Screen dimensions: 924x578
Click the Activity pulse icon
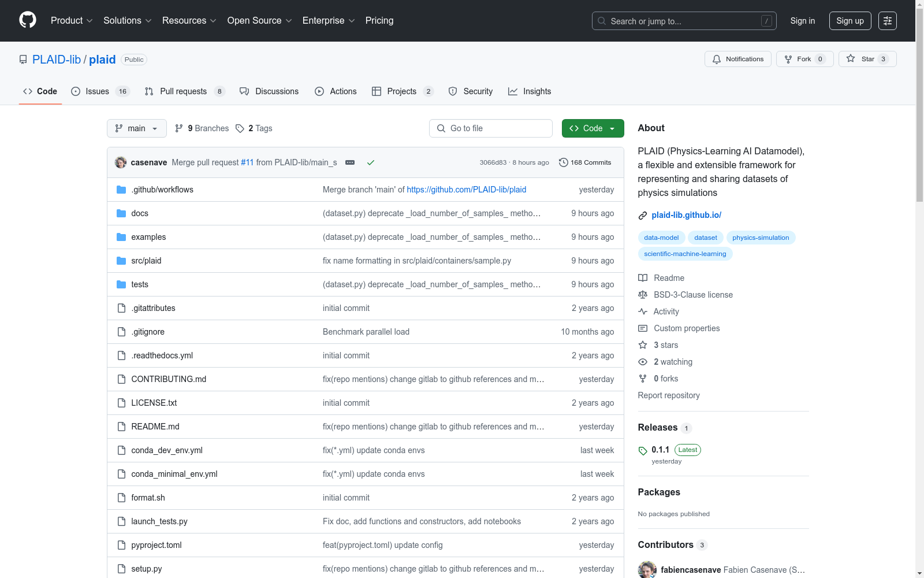[643, 312]
